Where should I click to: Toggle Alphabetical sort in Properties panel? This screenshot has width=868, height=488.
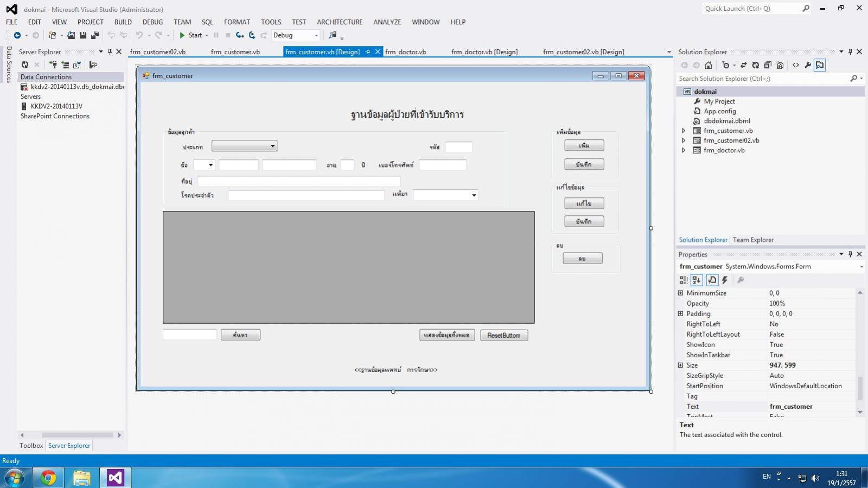(x=697, y=280)
